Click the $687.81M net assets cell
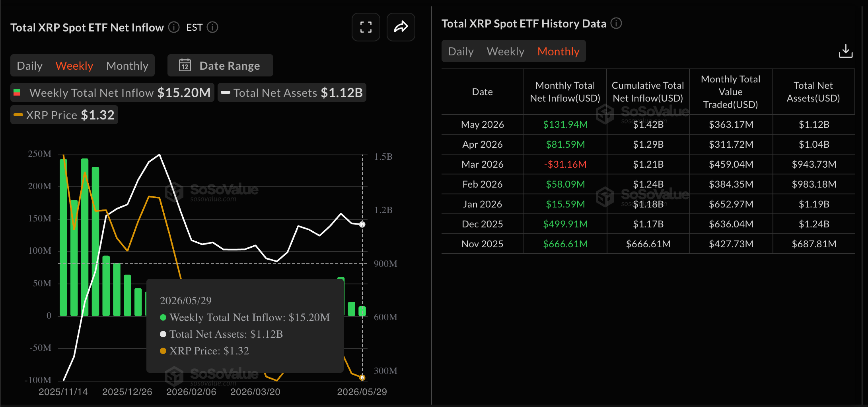This screenshot has height=407, width=868. point(814,244)
